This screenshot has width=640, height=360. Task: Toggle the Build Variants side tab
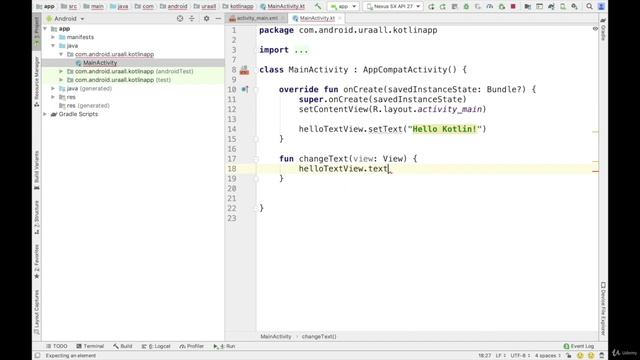tap(37, 170)
